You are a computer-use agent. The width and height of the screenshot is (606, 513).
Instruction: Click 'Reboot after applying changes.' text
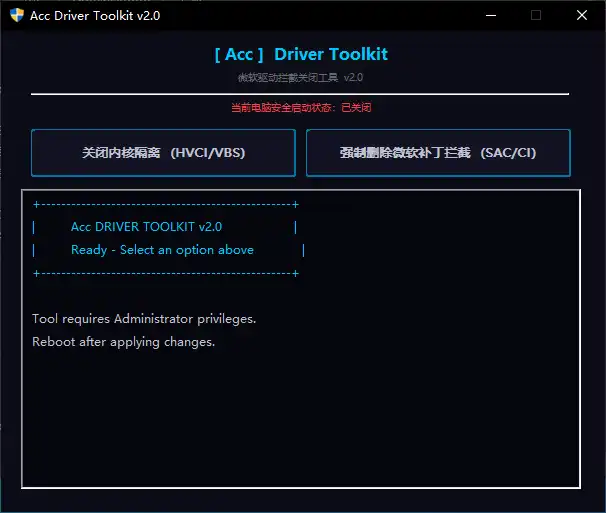pyautogui.click(x=123, y=342)
